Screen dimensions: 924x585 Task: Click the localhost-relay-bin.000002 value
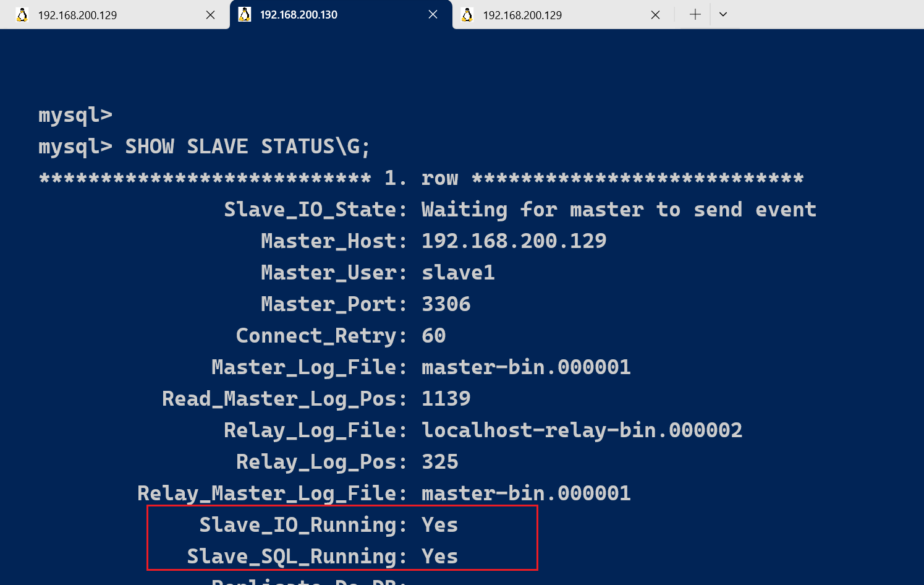(x=582, y=430)
